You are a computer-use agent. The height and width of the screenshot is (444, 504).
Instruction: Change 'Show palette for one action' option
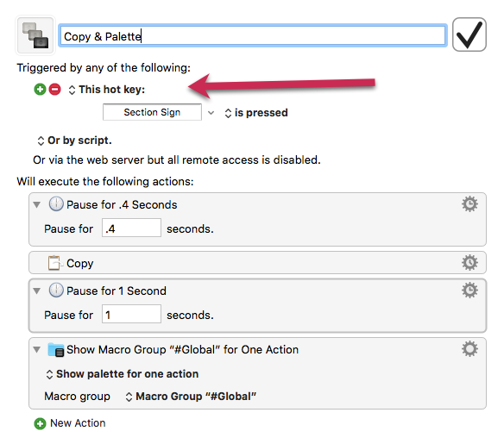pos(123,374)
